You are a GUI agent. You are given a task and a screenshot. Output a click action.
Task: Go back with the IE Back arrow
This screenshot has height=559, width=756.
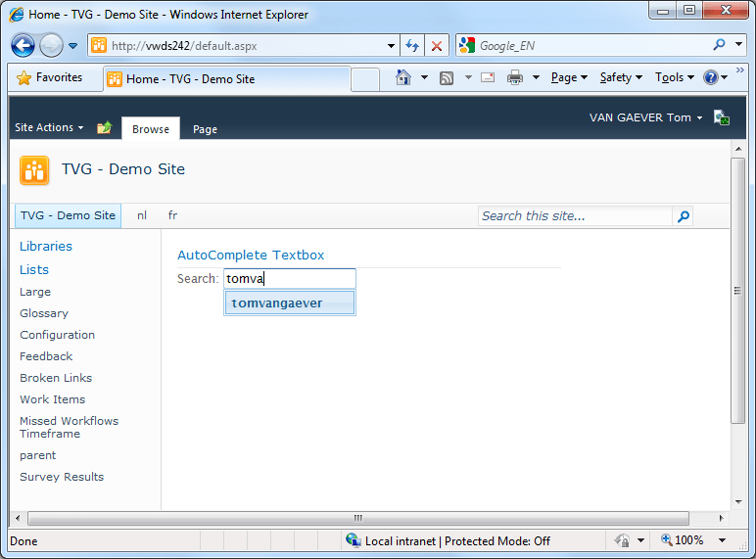23,46
